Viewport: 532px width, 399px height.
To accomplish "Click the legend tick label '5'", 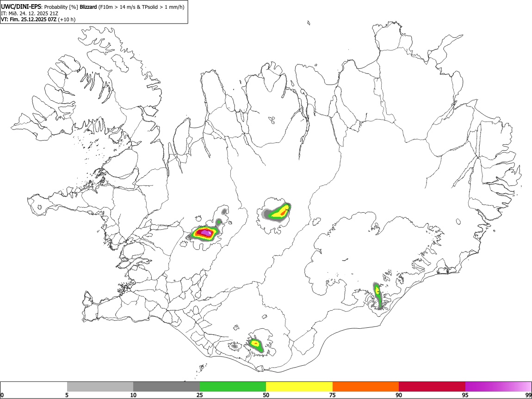I will 67,395.
